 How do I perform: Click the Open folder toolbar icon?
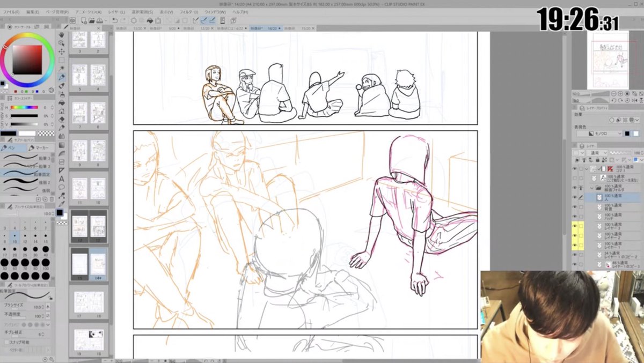tap(92, 20)
